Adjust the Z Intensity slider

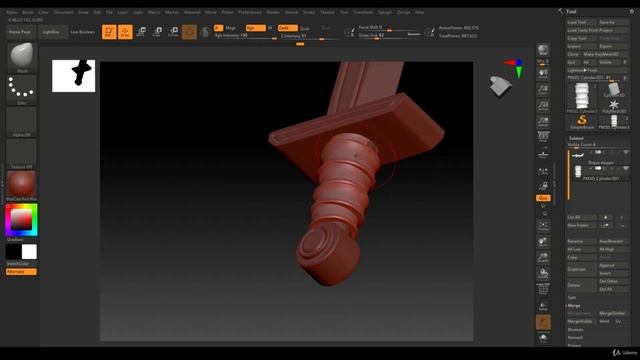pos(309,36)
